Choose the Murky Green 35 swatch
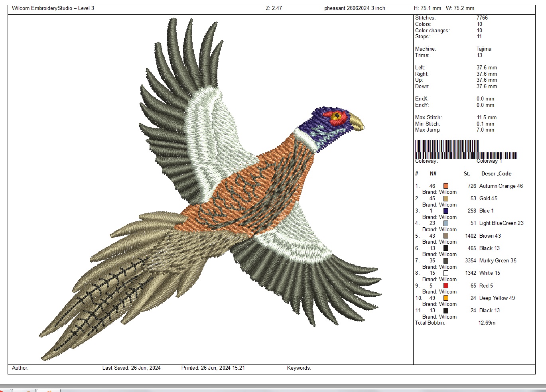This screenshot has height=392, width=546. click(x=445, y=261)
